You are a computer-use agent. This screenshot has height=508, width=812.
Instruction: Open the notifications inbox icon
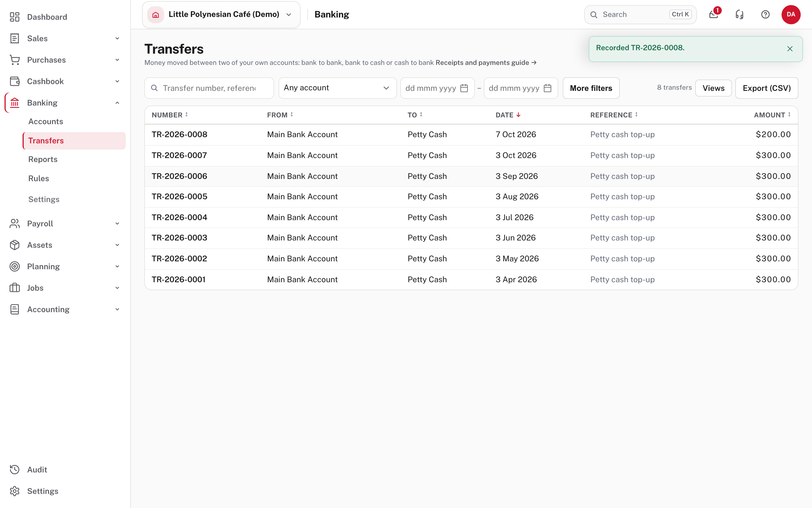(x=714, y=14)
